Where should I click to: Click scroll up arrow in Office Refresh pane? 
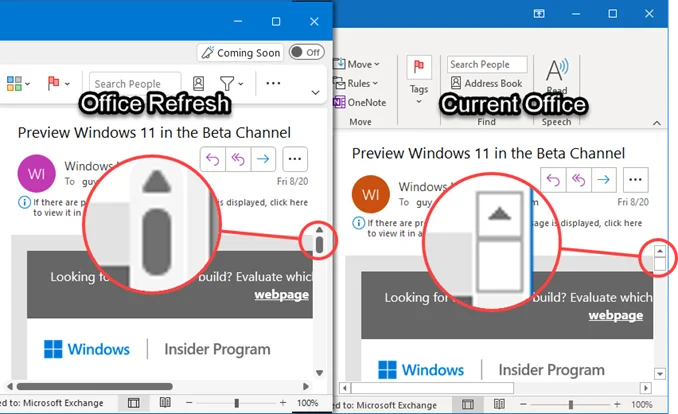coord(319,230)
